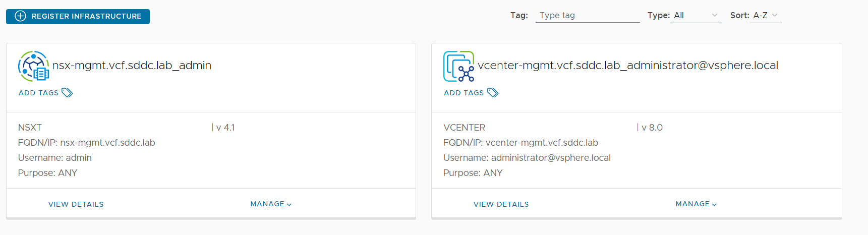Click the tag icon on the NSX card
Image resolution: width=868 pixels, height=235 pixels.
(x=67, y=93)
